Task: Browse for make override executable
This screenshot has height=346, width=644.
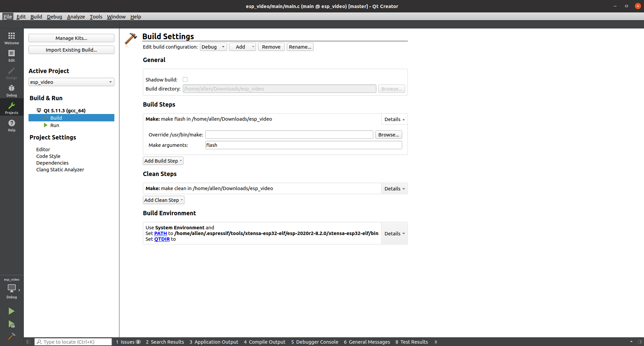Action: 388,135
